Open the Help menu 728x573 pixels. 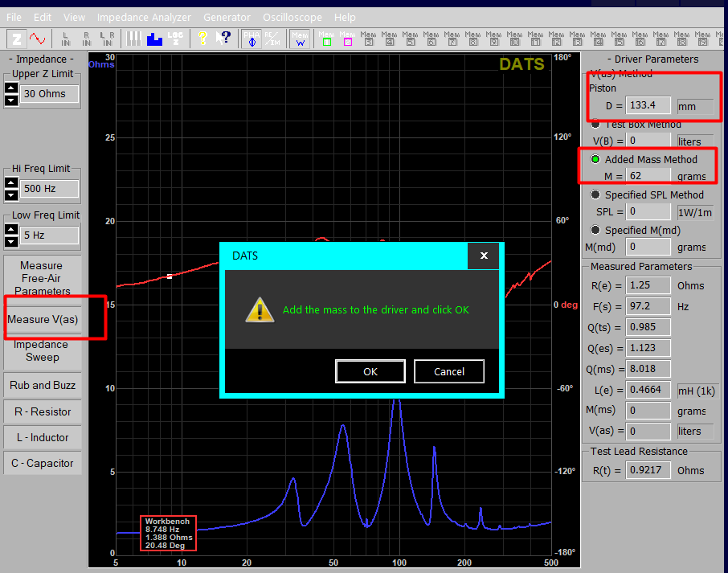[x=345, y=17]
